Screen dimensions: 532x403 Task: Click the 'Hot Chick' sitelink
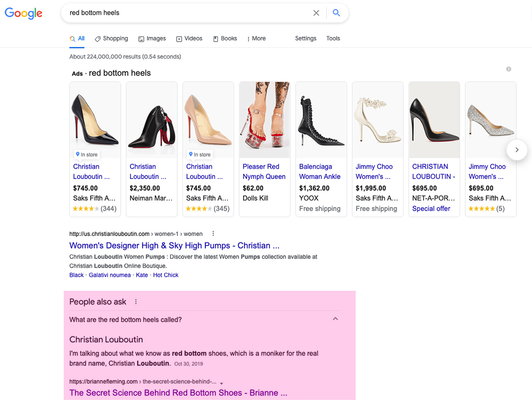[x=166, y=275]
